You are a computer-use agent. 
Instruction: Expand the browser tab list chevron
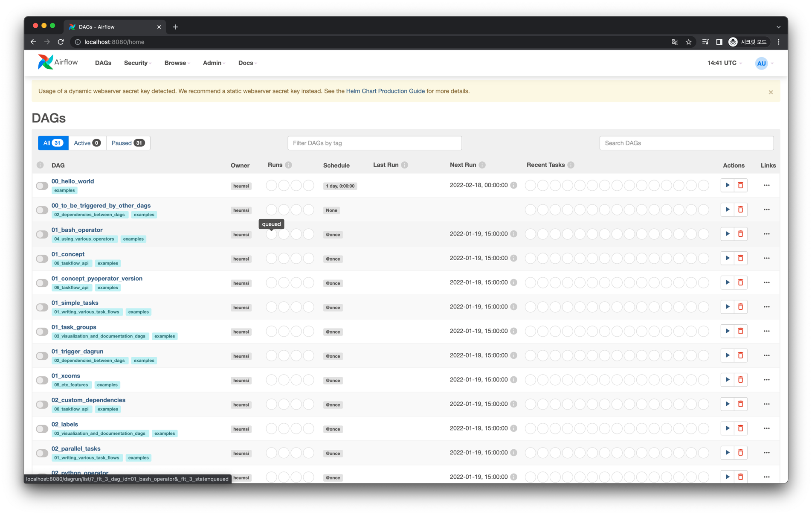(x=778, y=27)
